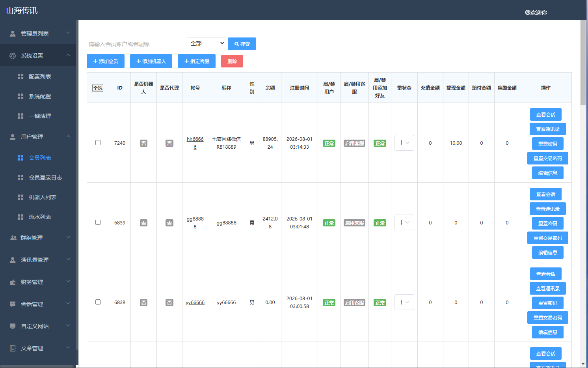Expand 群组管理 with its chevron
The image size is (588, 368).
(68, 237)
